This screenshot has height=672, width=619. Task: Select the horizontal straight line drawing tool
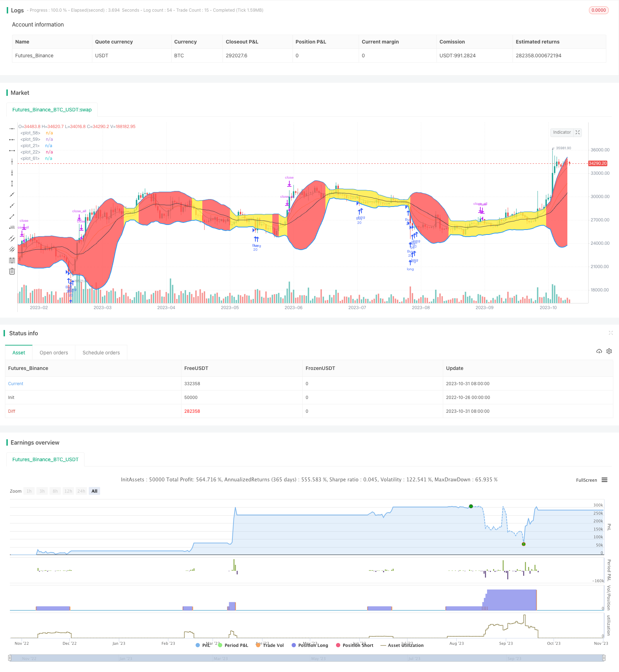point(12,129)
